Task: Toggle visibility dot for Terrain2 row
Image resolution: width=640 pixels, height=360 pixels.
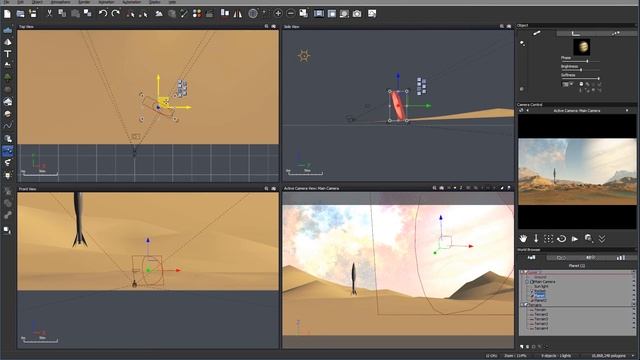Action: point(633,314)
